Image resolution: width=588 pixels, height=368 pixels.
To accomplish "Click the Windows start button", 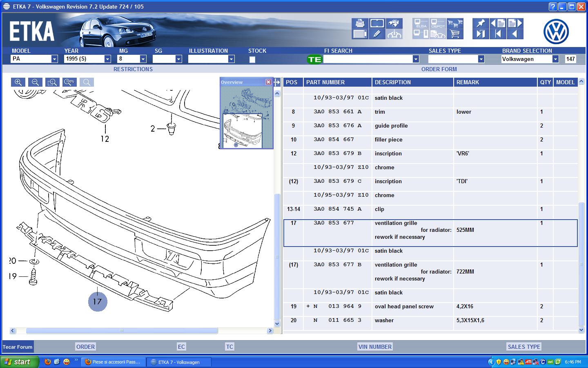I will pyautogui.click(x=20, y=362).
